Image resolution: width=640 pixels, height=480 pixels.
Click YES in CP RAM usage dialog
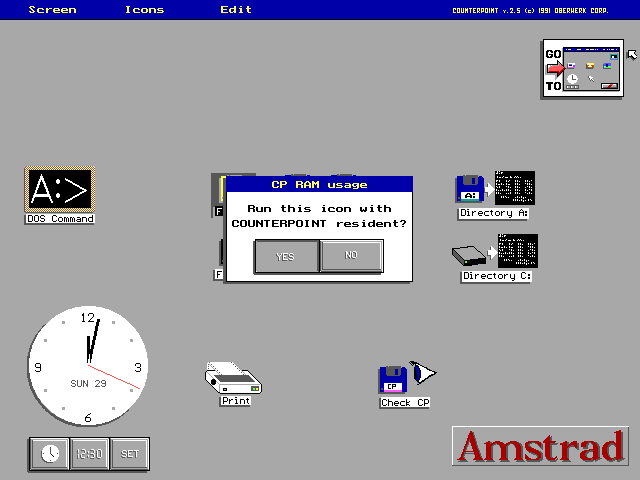[x=286, y=256]
